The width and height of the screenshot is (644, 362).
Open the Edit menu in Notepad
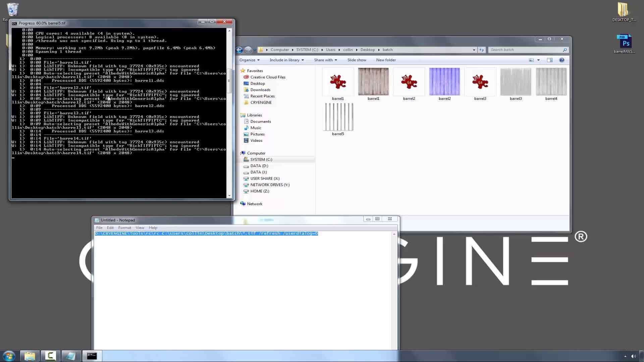[110, 228]
